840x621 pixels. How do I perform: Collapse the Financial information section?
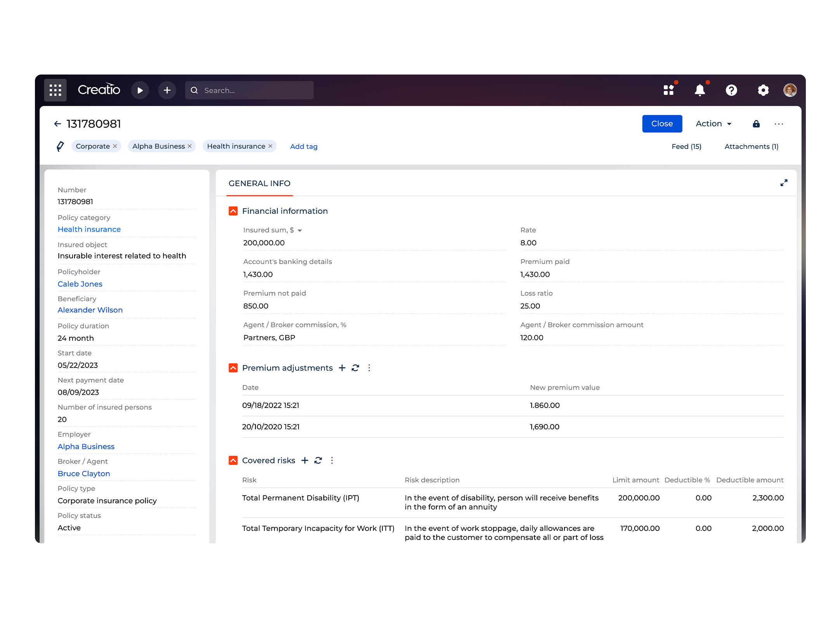[233, 211]
